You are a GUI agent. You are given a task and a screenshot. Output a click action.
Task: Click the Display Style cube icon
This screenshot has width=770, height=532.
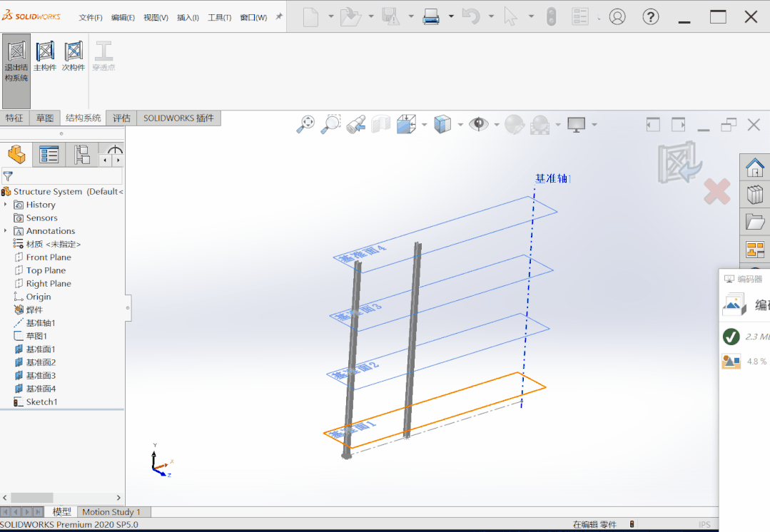click(442, 124)
